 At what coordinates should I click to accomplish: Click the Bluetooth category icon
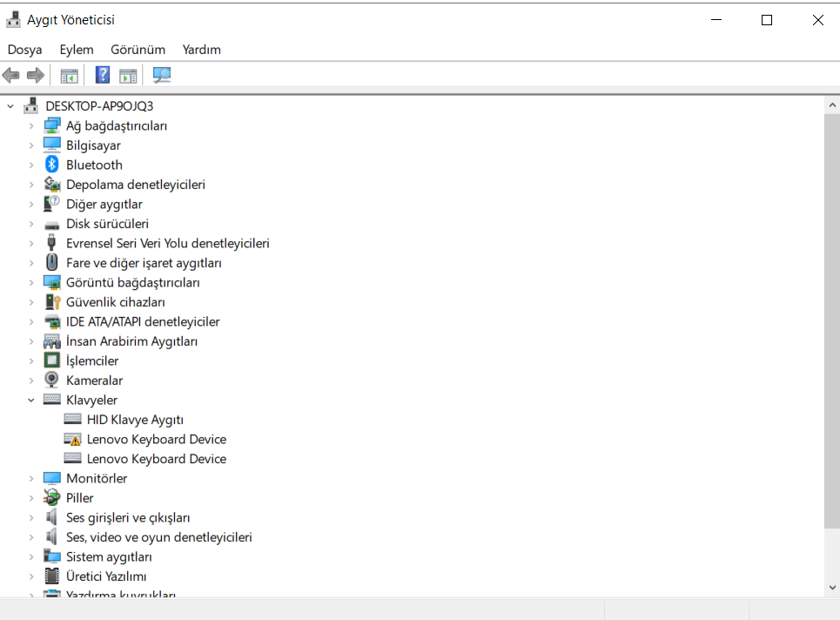tap(52, 165)
